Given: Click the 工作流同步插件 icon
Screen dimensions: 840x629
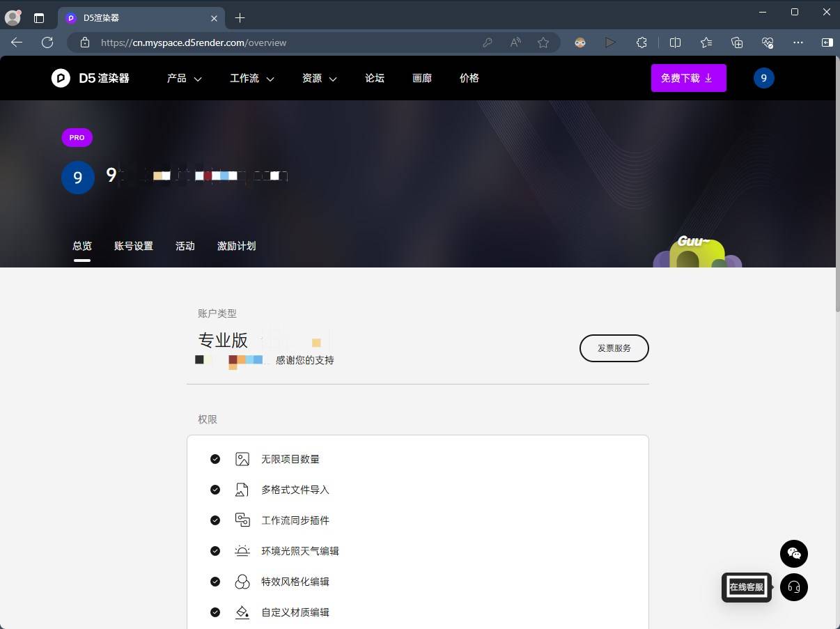Looking at the screenshot, I should (x=242, y=520).
